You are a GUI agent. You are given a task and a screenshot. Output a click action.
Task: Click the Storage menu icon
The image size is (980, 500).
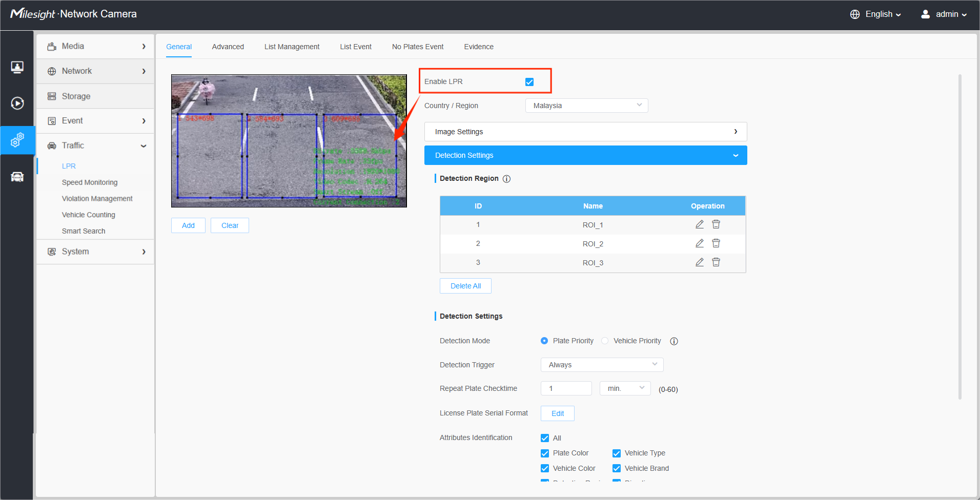[x=52, y=96]
